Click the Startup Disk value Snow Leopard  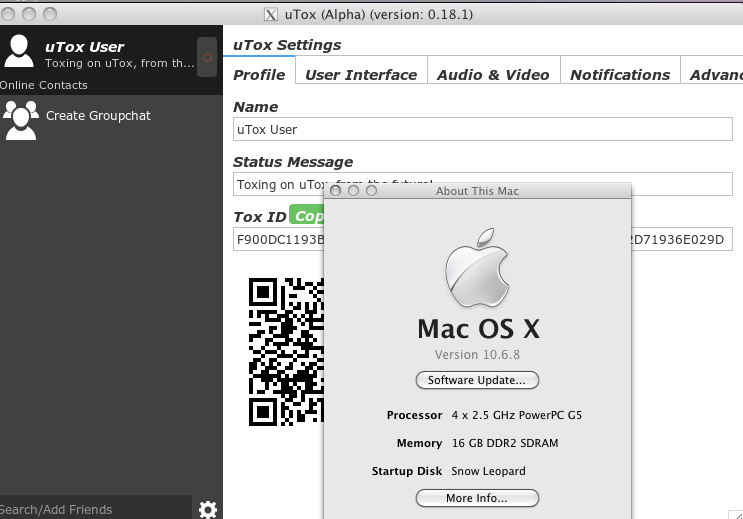tap(488, 471)
